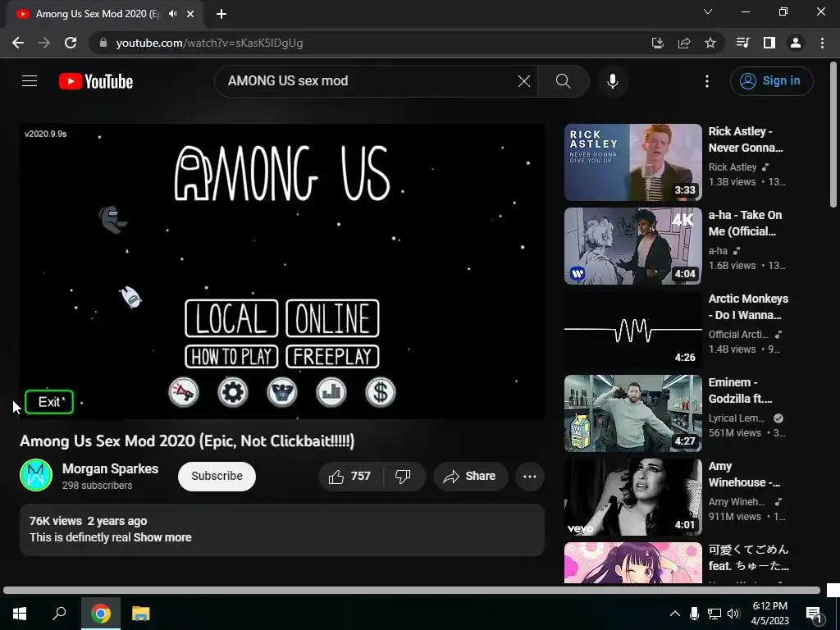Open the Chrome profile icon
840x630 pixels.
[796, 43]
